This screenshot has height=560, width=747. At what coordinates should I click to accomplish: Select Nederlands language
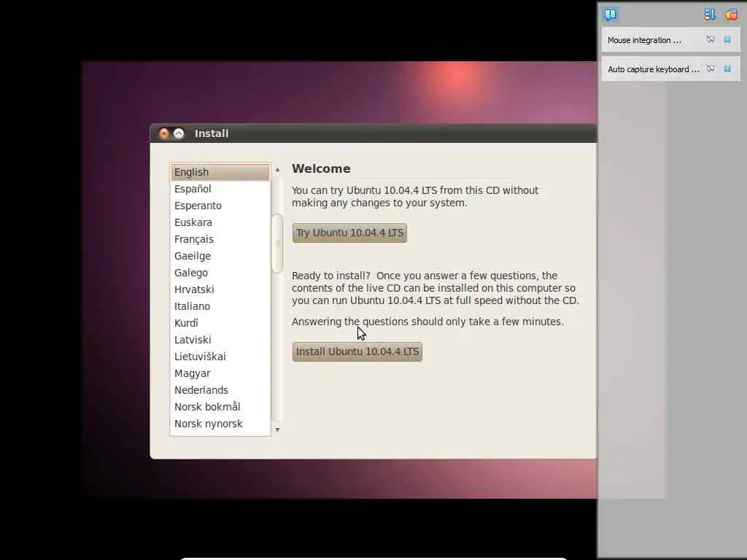[x=220, y=390]
